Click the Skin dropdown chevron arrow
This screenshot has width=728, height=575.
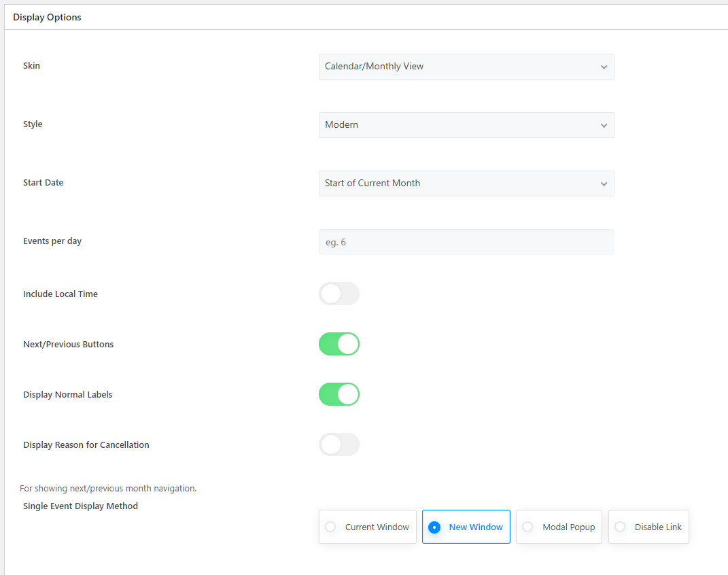[604, 67]
